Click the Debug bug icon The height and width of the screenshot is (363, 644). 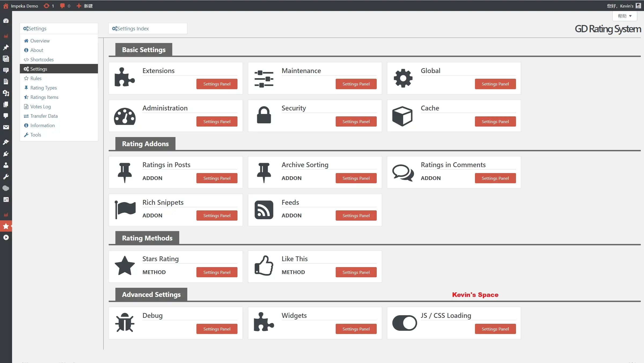tap(125, 322)
